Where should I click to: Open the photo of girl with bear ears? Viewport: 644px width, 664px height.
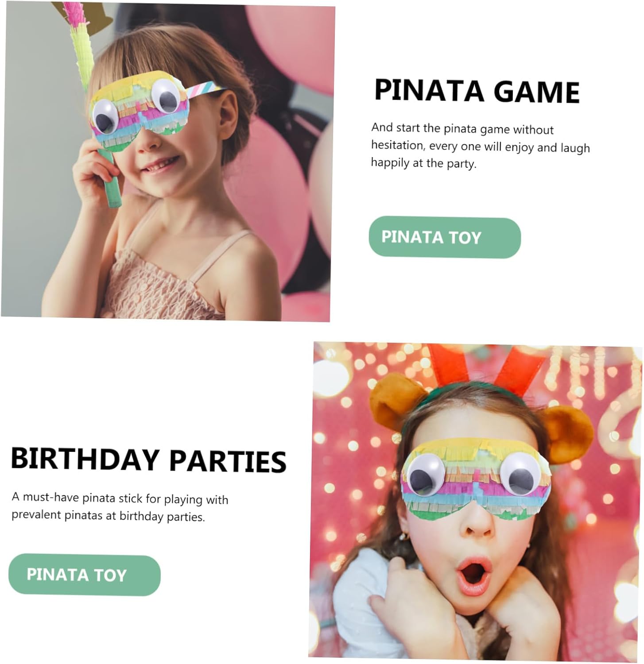click(476, 499)
